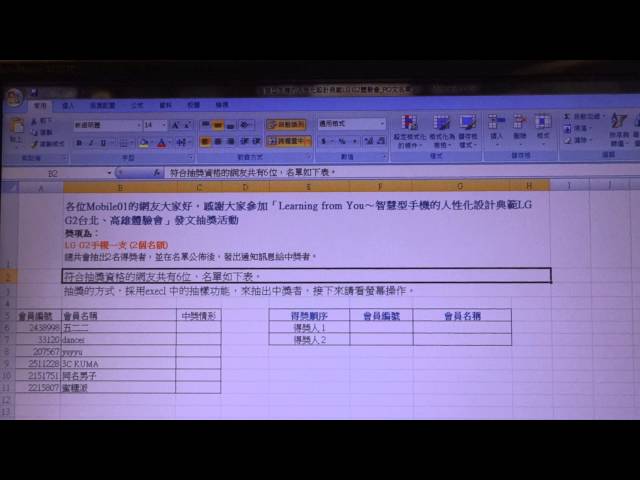Open the round Office button menu
The image size is (640, 480).
tap(14, 98)
